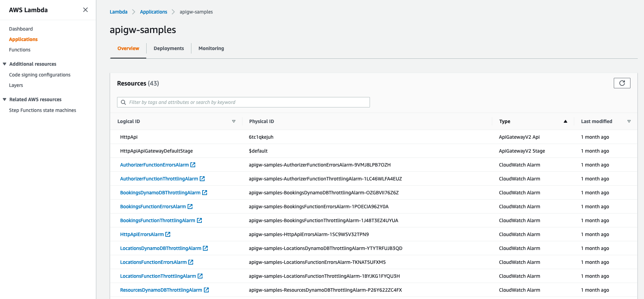Open LocationsDynamoDBThrottlingAlarm resource link
This screenshot has height=299, width=644.
[160, 248]
